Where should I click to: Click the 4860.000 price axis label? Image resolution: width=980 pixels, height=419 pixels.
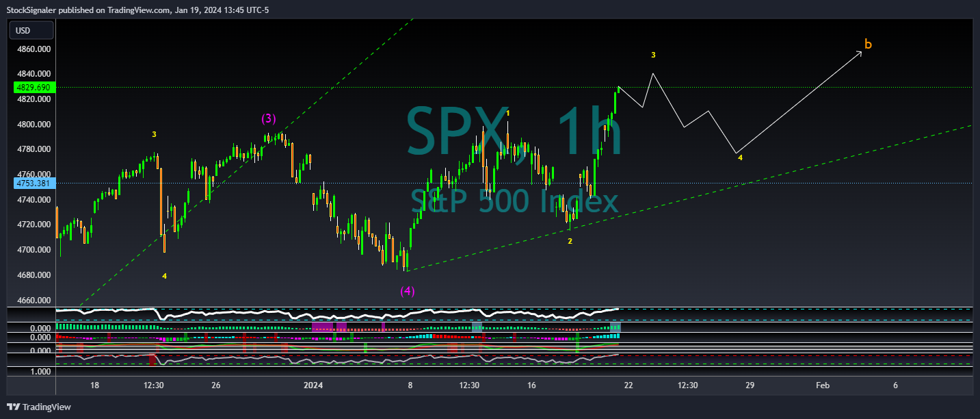click(x=34, y=49)
